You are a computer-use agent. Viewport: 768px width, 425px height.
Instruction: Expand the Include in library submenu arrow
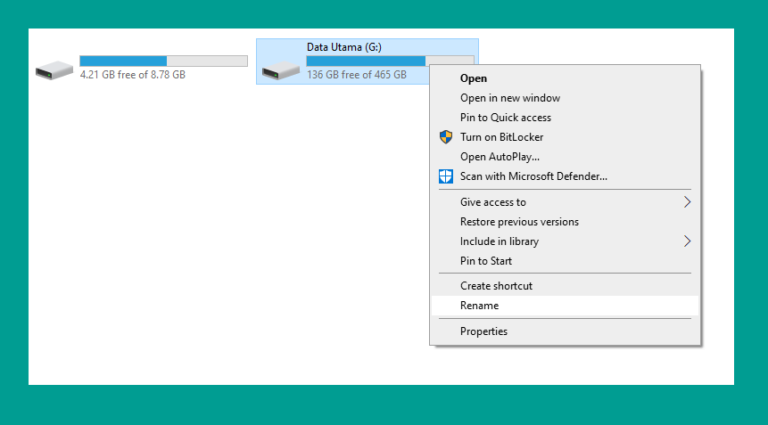click(x=687, y=241)
